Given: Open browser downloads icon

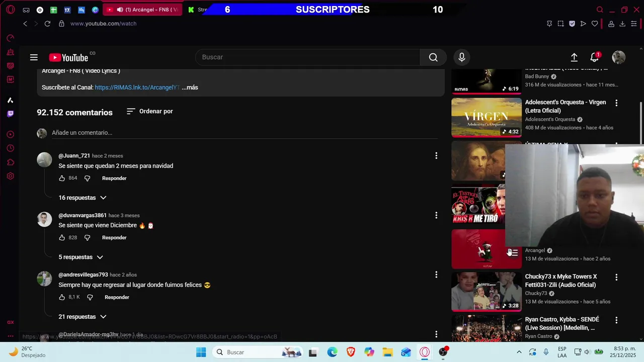Looking at the screenshot, I should (622, 24).
